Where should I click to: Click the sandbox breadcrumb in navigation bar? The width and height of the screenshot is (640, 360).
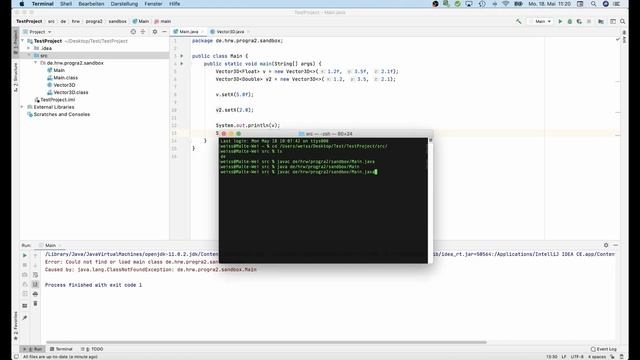point(118,21)
